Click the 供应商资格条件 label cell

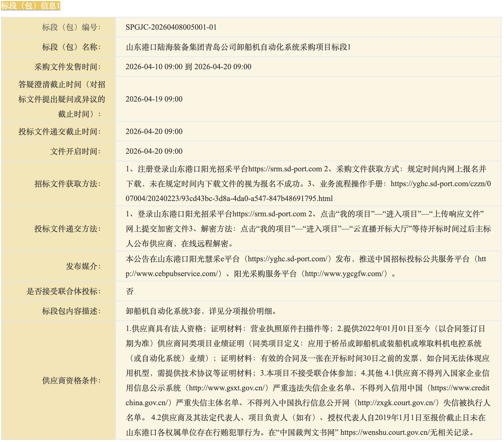click(x=71, y=380)
